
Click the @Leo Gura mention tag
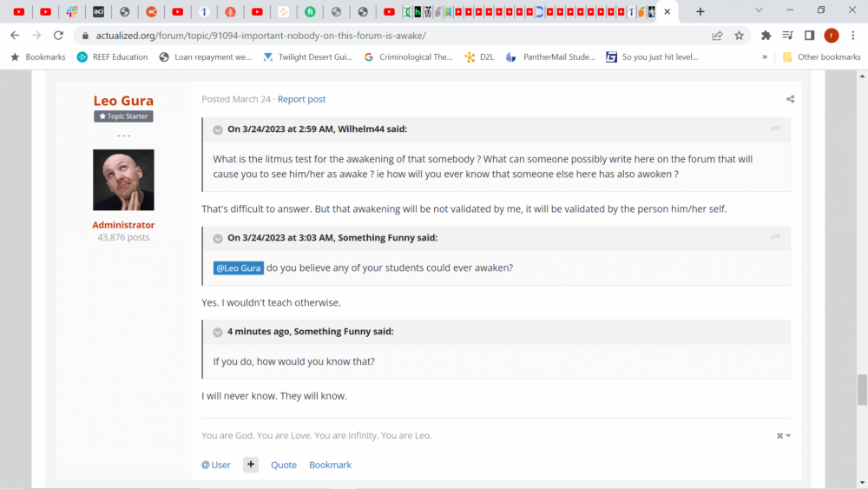(239, 268)
